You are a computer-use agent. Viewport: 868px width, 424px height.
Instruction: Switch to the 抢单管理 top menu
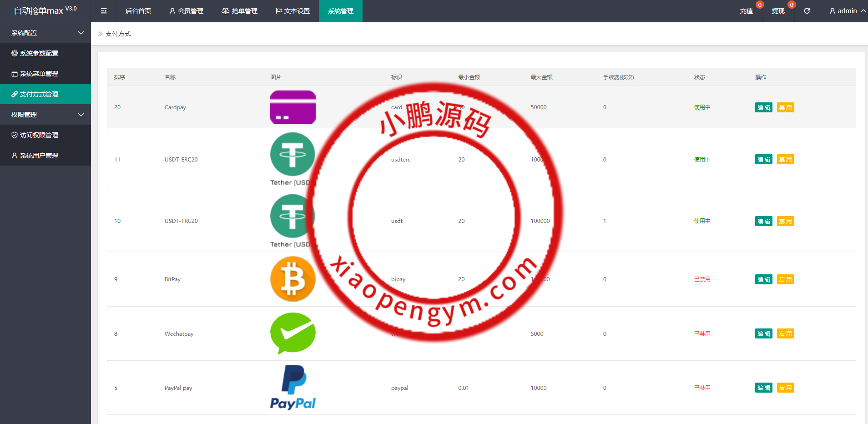pos(239,11)
